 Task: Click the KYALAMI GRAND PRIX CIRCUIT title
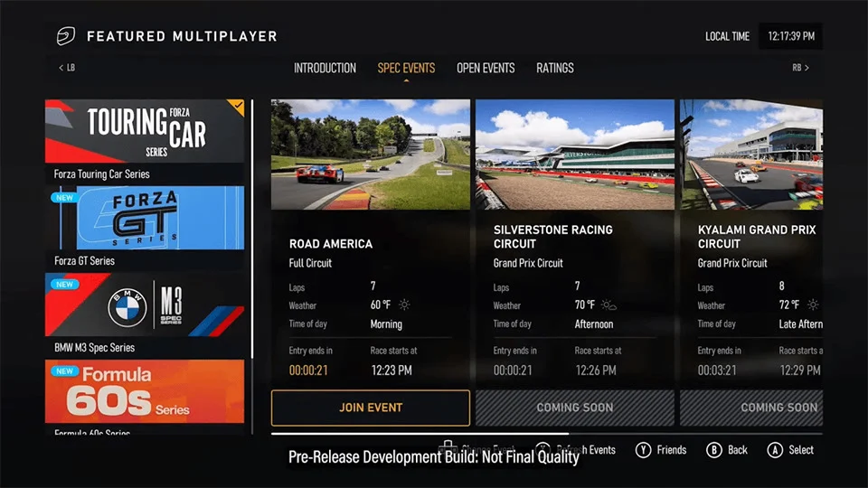pyautogui.click(x=756, y=237)
